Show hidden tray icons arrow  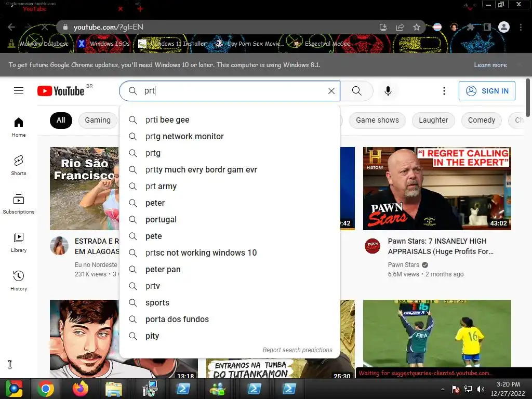[x=443, y=389]
